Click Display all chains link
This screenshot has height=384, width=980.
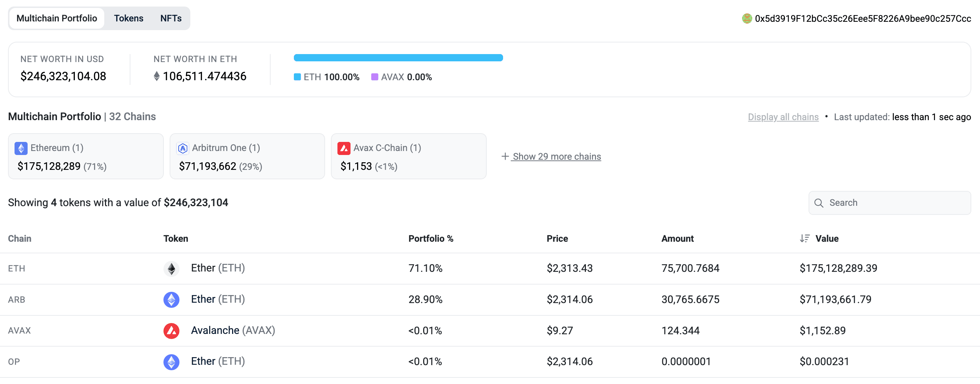tap(783, 117)
